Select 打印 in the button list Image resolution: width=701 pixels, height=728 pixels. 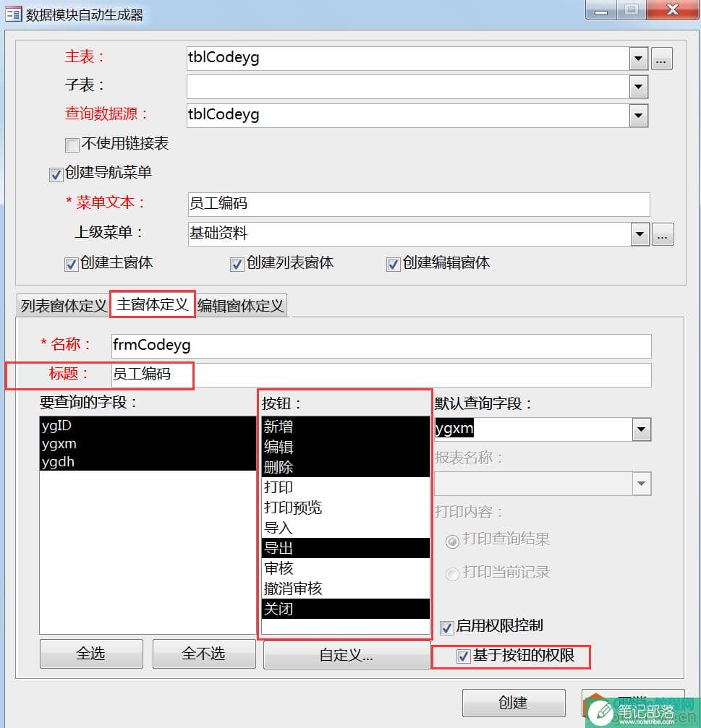(346, 487)
